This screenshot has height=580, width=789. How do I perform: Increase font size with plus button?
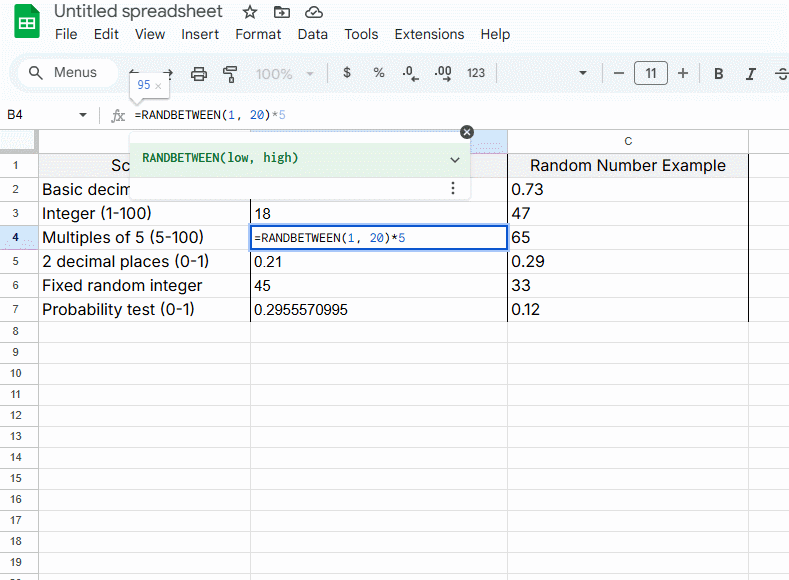click(x=683, y=73)
